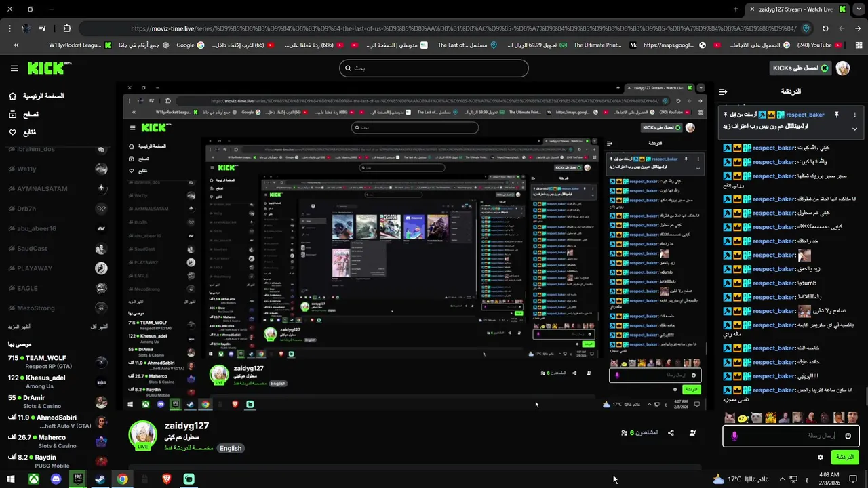Open the browser three-dot menu
This screenshot has height=488, width=868.
click(9, 28)
